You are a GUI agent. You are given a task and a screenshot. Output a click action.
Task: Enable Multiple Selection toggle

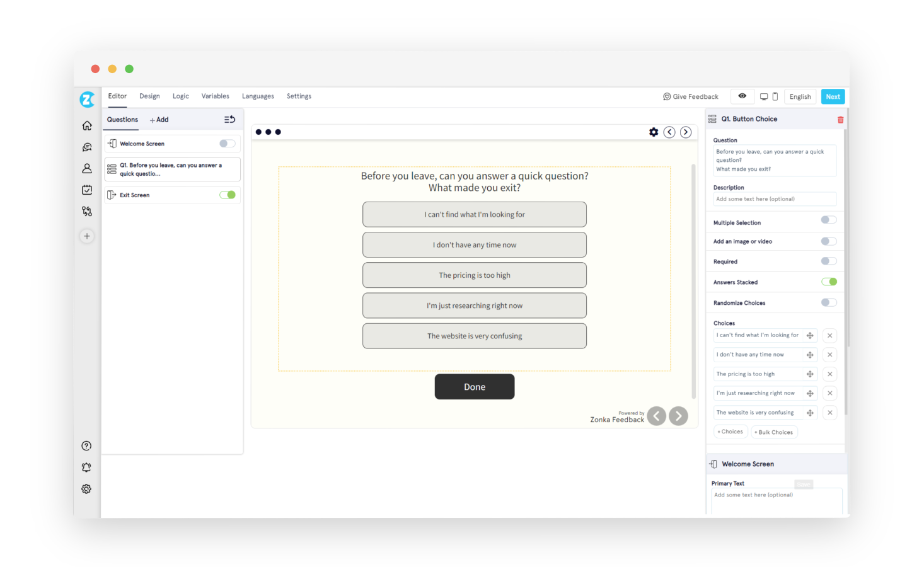pos(829,220)
